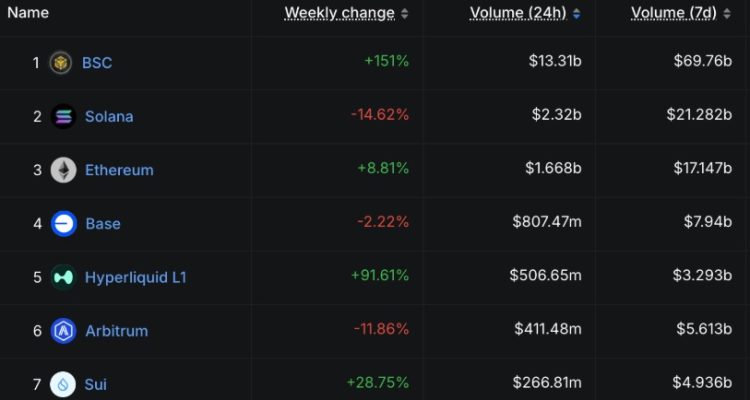Viewport: 750px width, 400px height.
Task: Toggle sort arrows beside Weekly change
Action: pos(405,14)
